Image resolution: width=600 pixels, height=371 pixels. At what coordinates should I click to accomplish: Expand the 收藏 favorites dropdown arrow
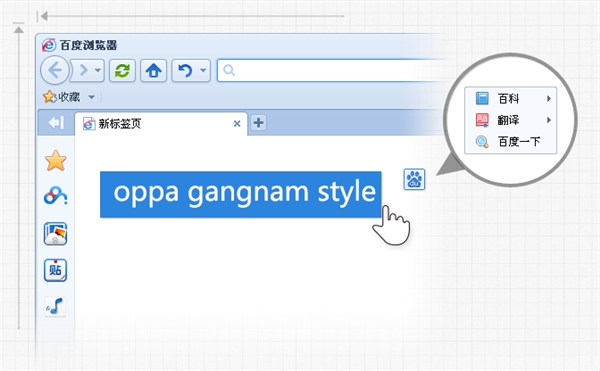point(91,97)
